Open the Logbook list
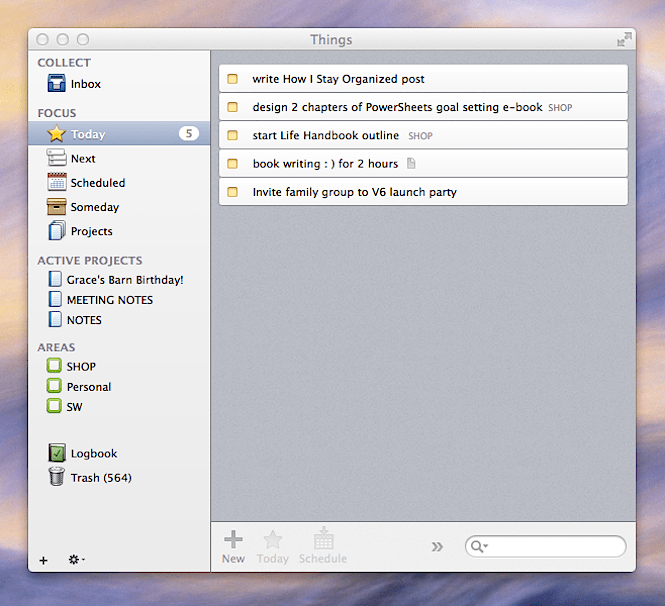The width and height of the screenshot is (665, 606). coord(120,453)
